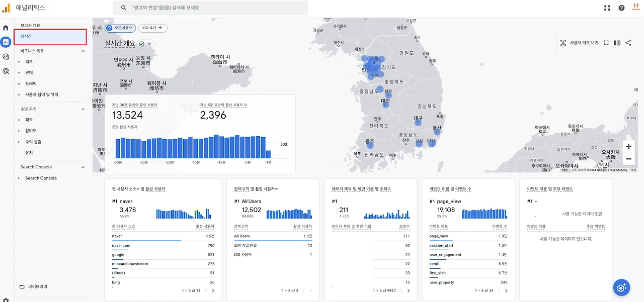Open the Admin gear icon at bottom left
644x302 pixels.
6,299
